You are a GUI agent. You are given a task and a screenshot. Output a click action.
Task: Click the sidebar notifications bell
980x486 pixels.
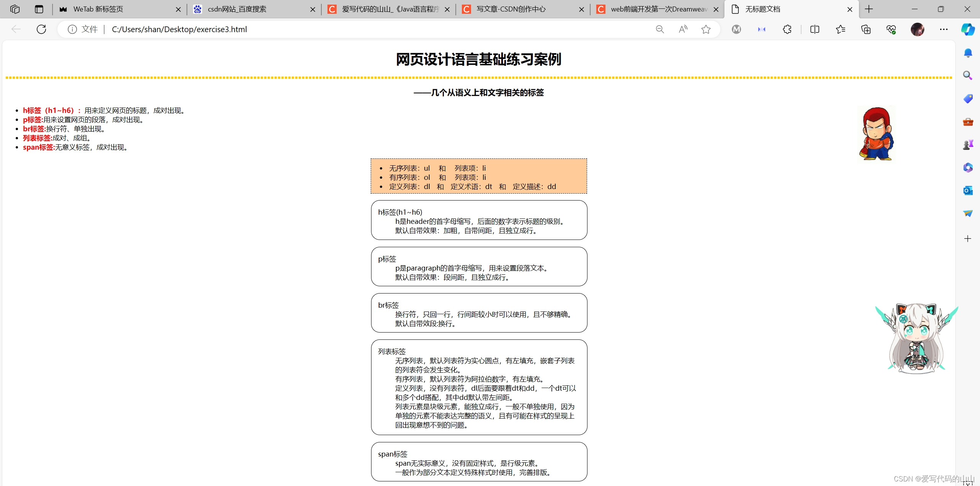point(968,53)
